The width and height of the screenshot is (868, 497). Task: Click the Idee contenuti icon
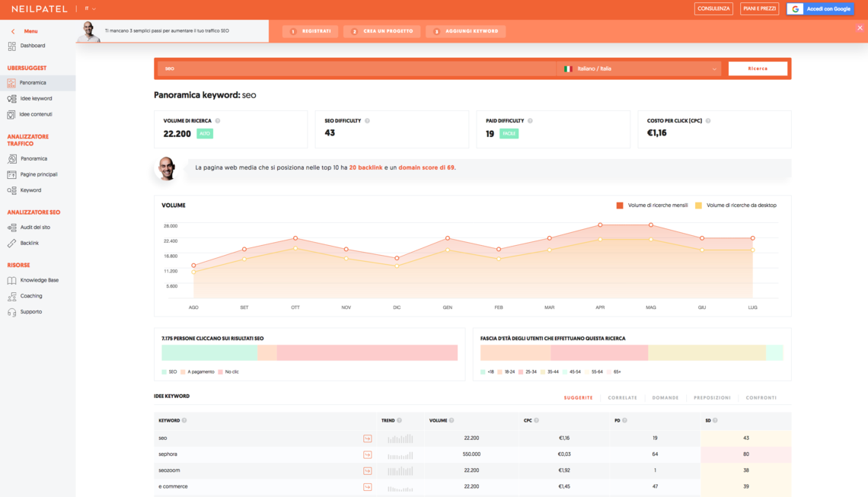tap(11, 115)
